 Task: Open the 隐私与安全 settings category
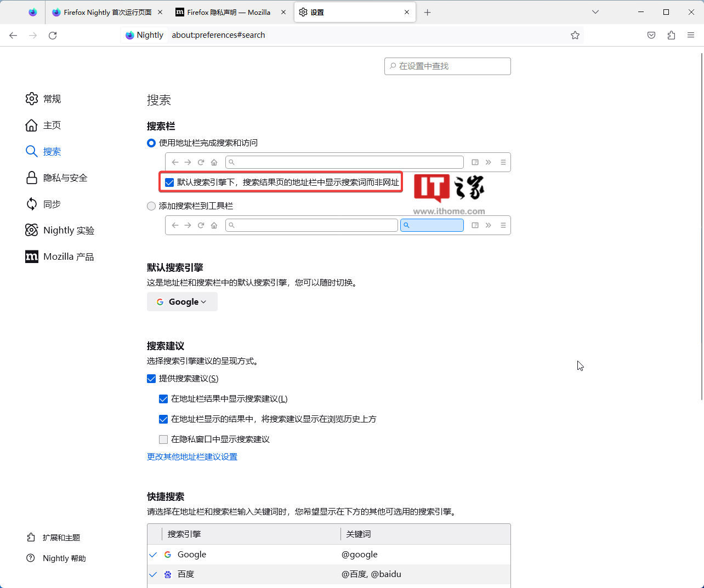click(56, 178)
